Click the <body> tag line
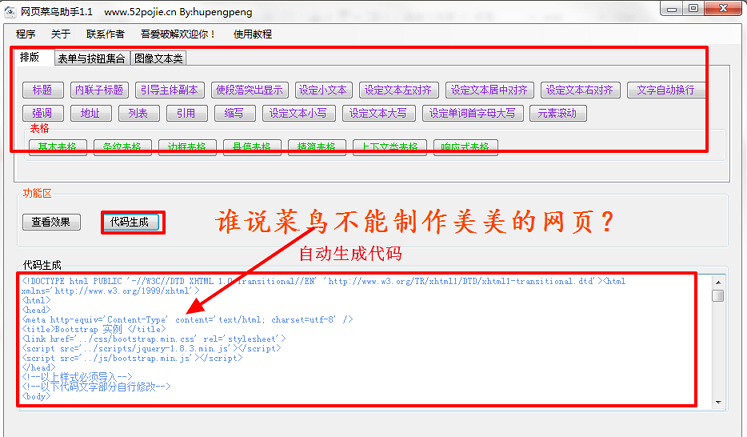The image size is (747, 437). tap(36, 396)
